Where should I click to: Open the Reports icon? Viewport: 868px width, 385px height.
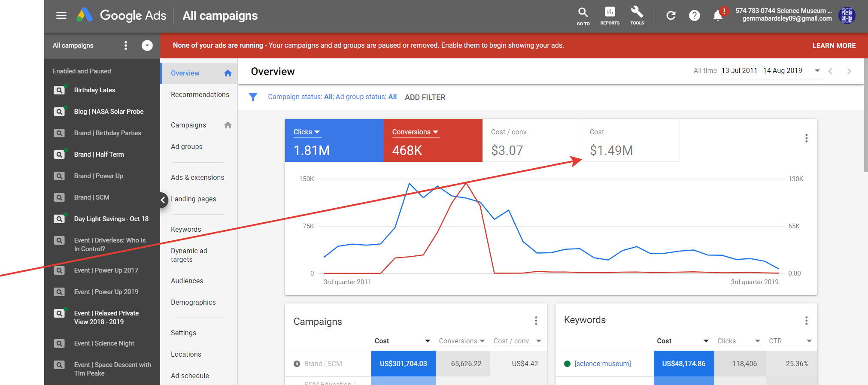[x=610, y=16]
